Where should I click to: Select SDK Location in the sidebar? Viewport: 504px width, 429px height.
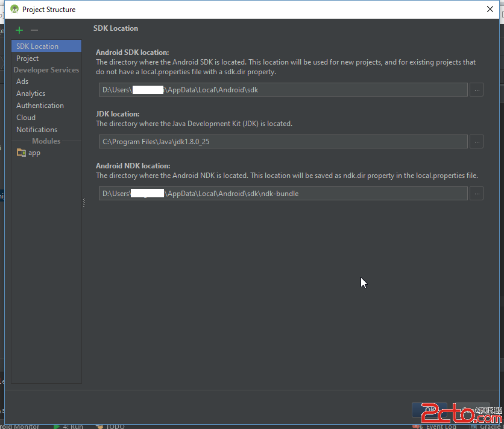click(x=46, y=46)
